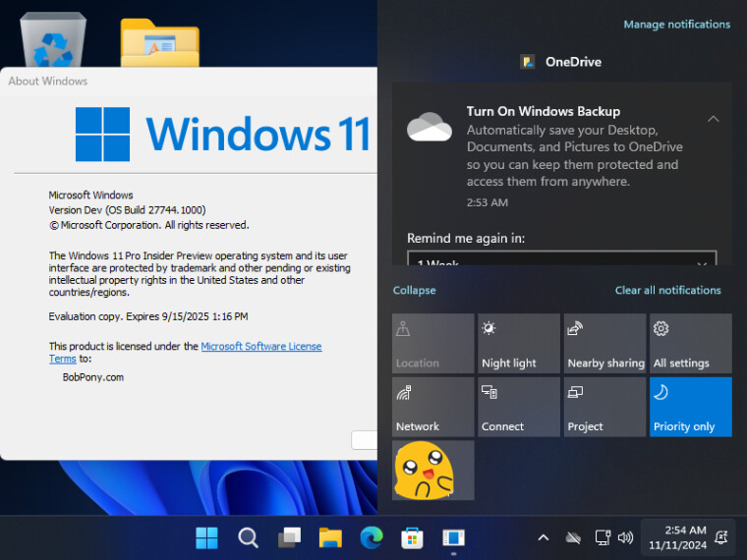Open the Remind me again dropdown
The width and height of the screenshot is (747, 560).
point(561,258)
